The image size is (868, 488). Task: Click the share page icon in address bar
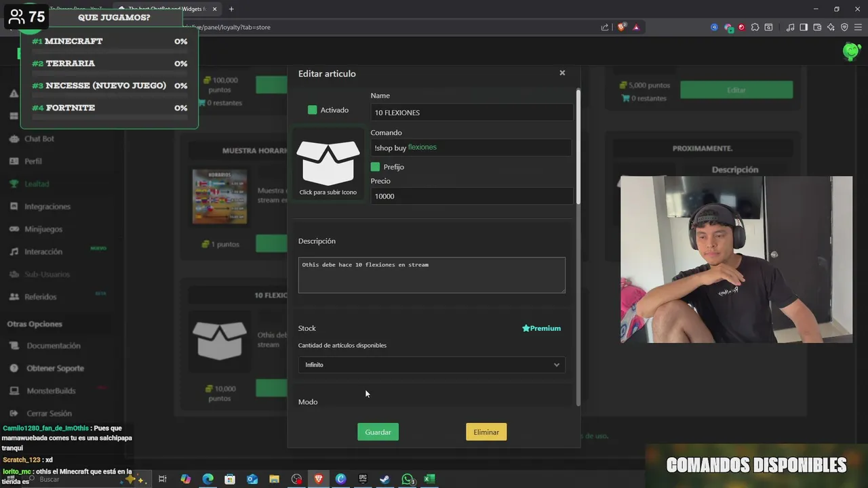point(605,27)
